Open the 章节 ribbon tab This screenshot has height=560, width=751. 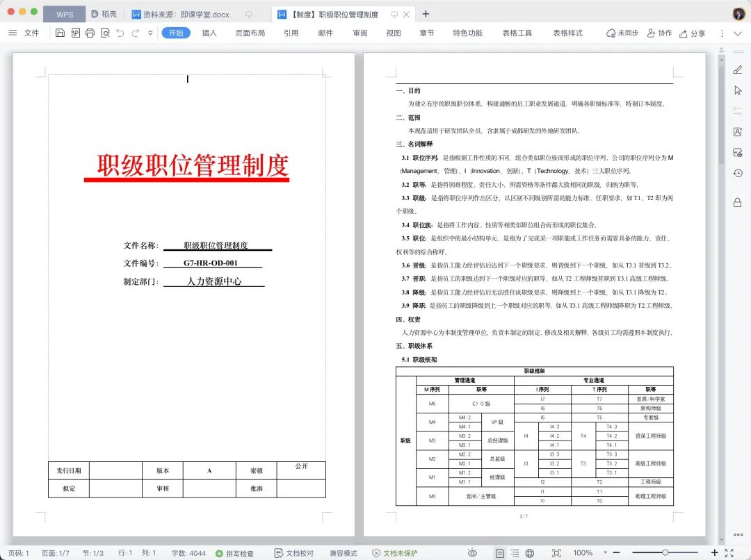tap(427, 33)
